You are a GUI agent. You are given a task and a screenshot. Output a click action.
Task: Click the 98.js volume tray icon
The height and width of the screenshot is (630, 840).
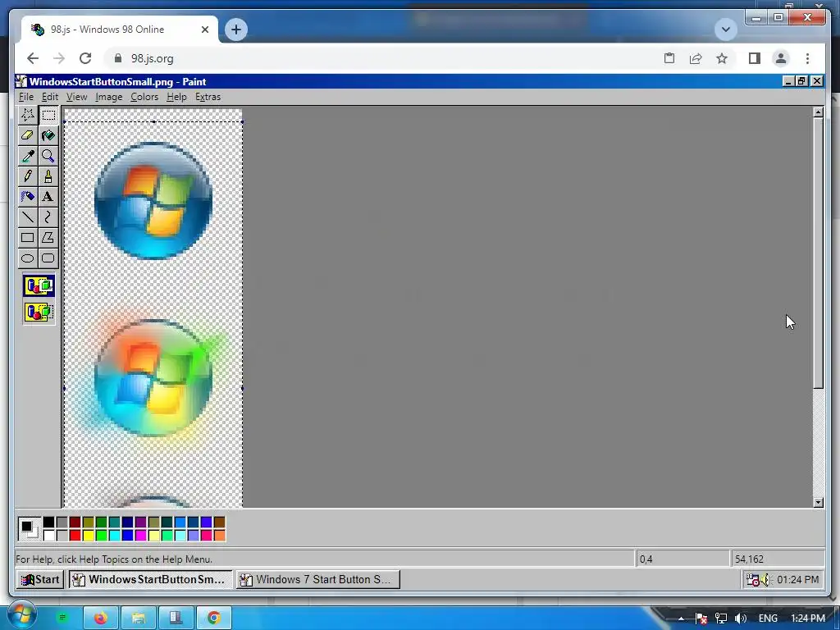point(765,580)
